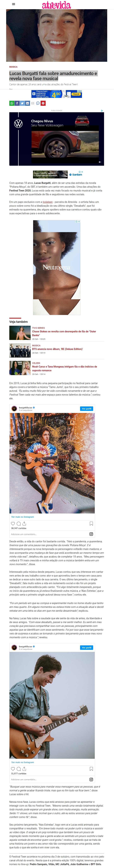Open the MUSICA category label
Image resolution: width=114 pixels, height=868 pixels.
coord(13,67)
